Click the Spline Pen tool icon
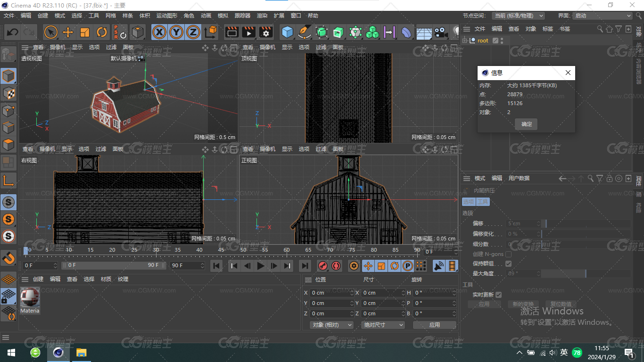This screenshot has width=644, height=362. (x=305, y=32)
